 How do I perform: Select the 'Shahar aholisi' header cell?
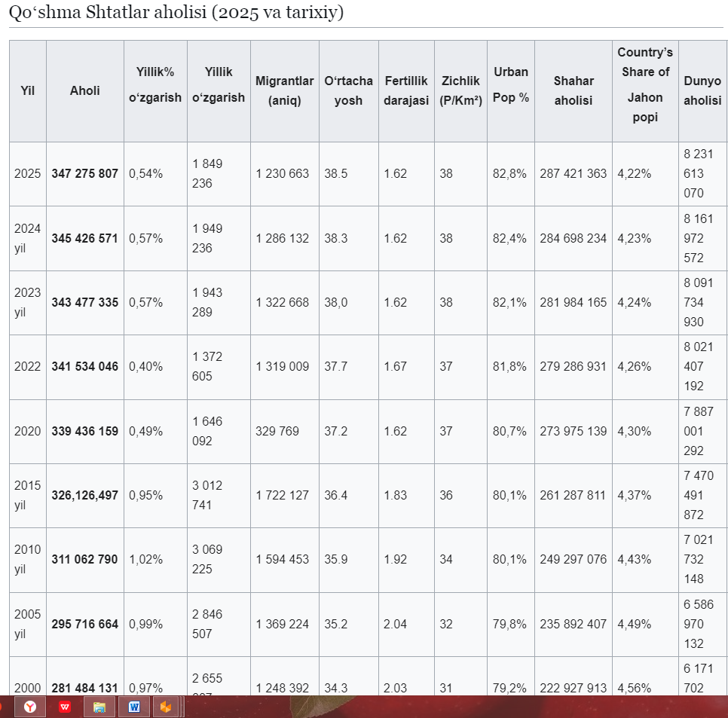tap(574, 91)
